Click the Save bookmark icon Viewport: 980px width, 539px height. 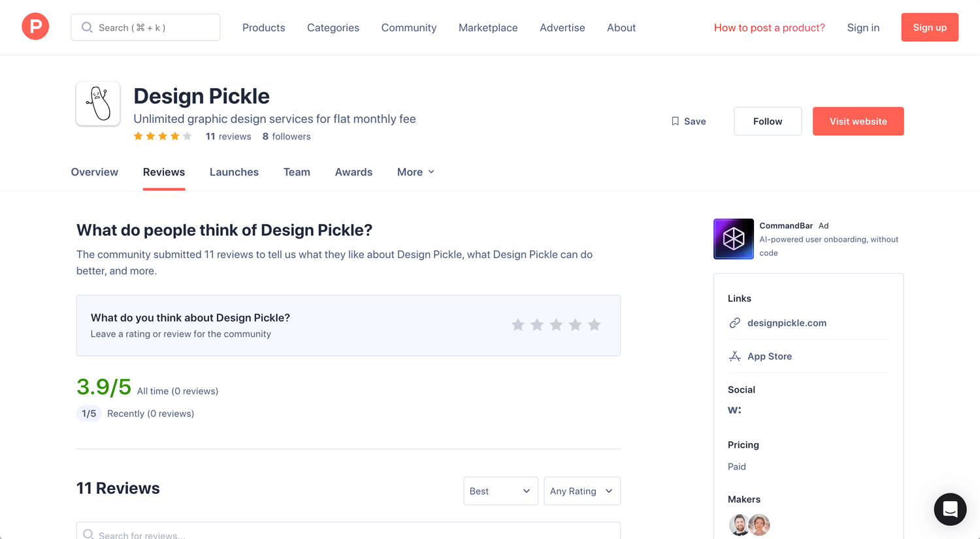[676, 122]
